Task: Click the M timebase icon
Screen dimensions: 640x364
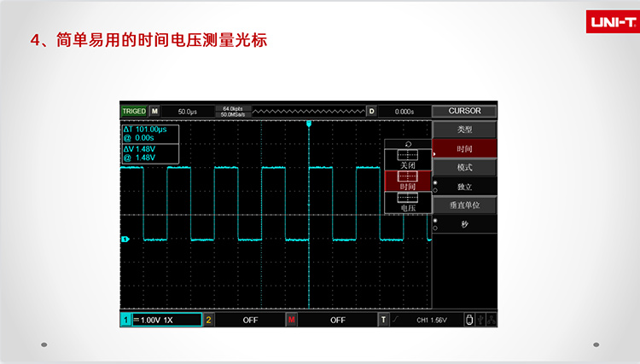Action: (154, 111)
